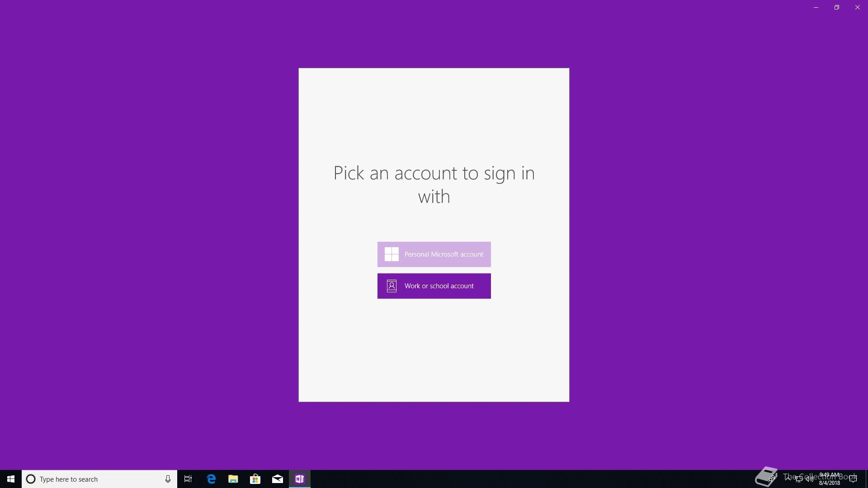Open the network status tray icon

point(799,479)
